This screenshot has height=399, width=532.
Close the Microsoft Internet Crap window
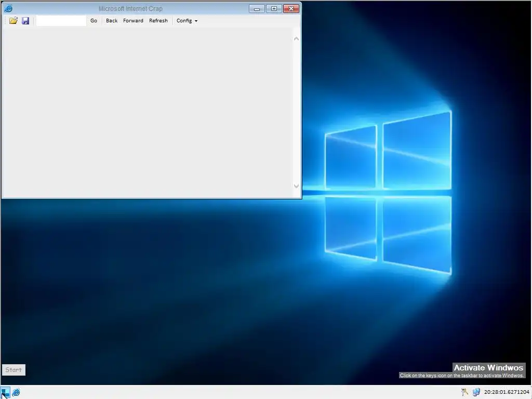pyautogui.click(x=291, y=8)
